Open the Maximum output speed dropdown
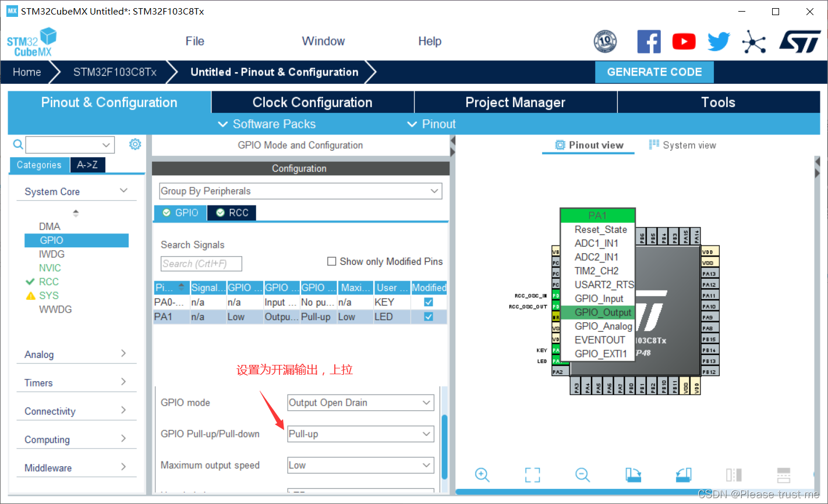 pos(361,466)
